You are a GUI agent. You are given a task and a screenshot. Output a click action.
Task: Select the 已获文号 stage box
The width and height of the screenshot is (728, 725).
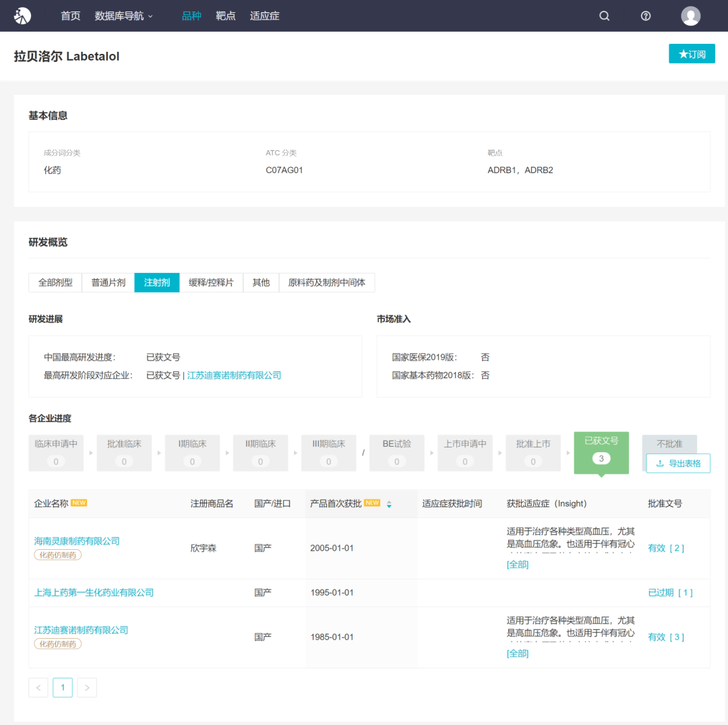601,453
